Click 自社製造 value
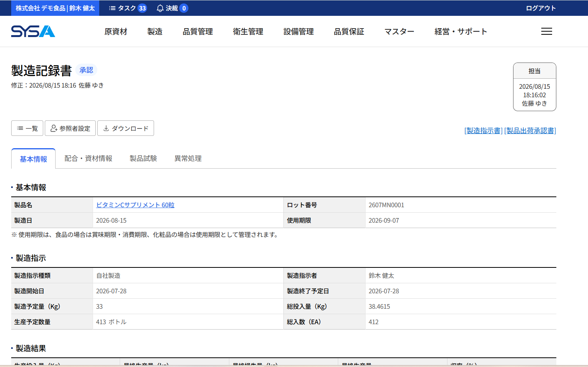588x367 pixels. (x=108, y=276)
